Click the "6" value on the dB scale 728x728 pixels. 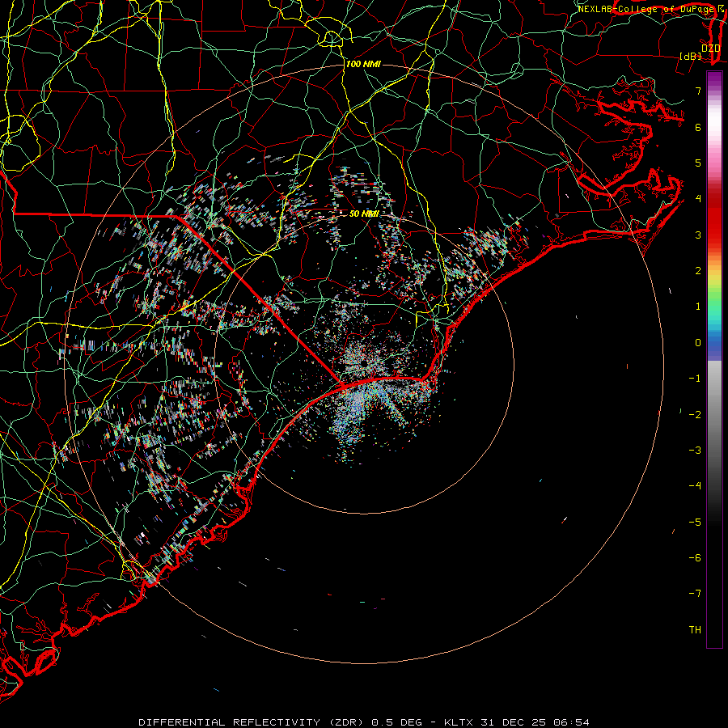click(698, 127)
